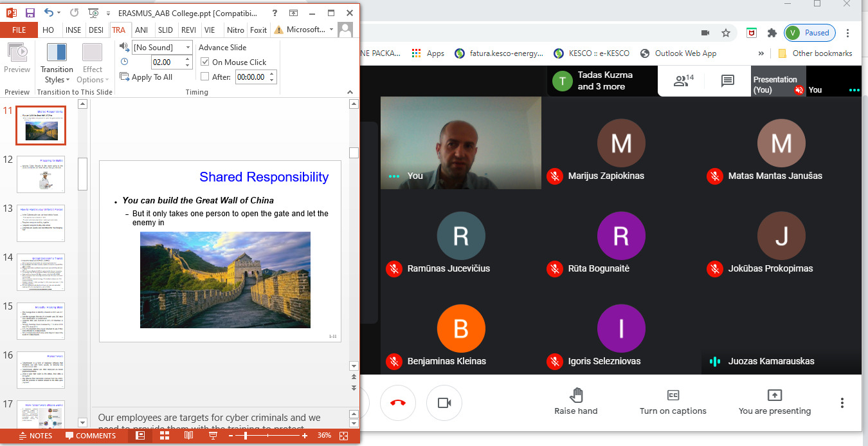Switch to Normal view icon

tap(140, 436)
